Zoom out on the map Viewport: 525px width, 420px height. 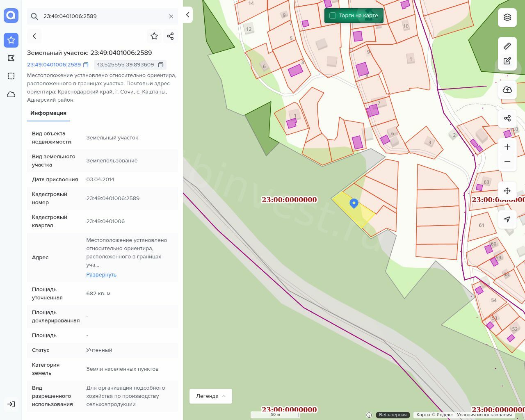(507, 162)
